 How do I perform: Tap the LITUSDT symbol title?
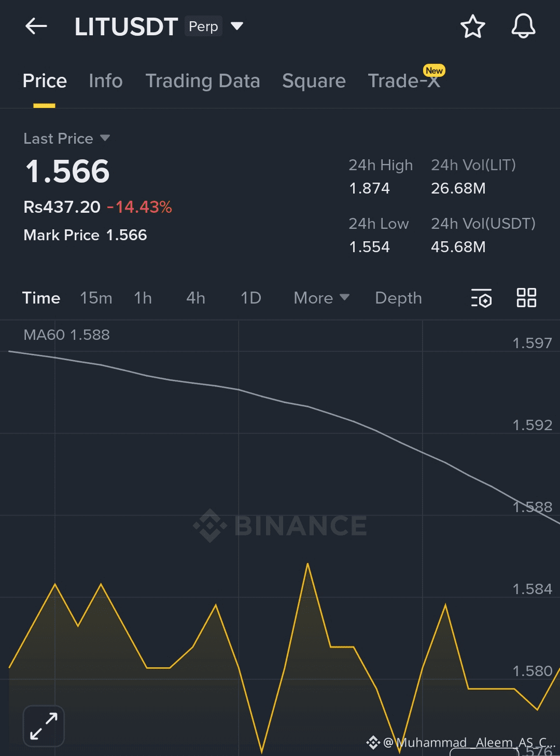click(126, 26)
